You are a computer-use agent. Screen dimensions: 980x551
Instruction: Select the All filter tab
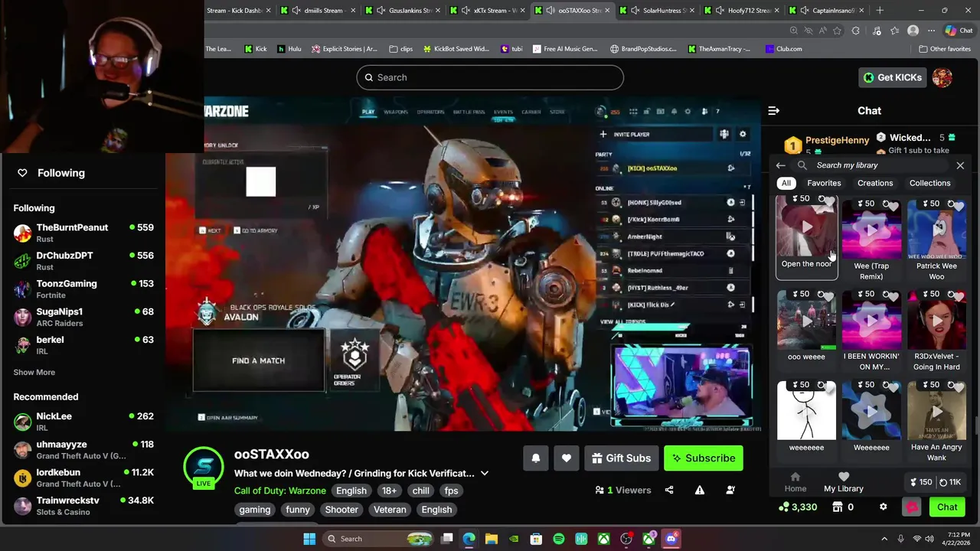786,183
